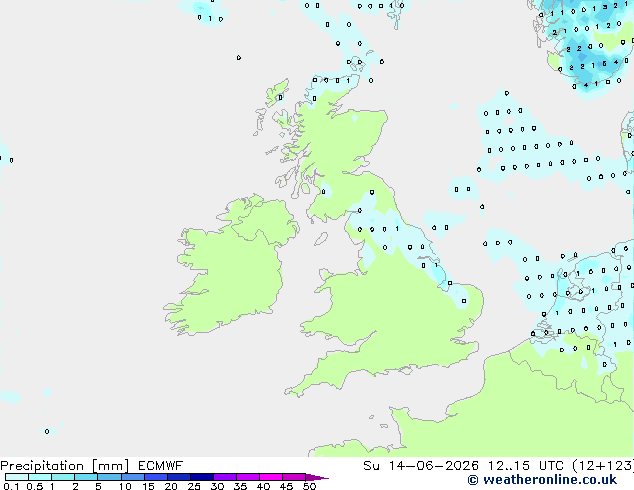Click the '(12+123)' forecast offset text
This screenshot has height=490, width=634.
click(x=603, y=466)
